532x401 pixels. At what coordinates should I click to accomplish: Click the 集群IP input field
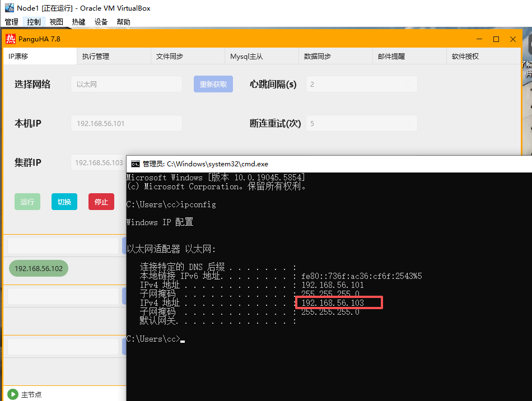pyautogui.click(x=101, y=162)
